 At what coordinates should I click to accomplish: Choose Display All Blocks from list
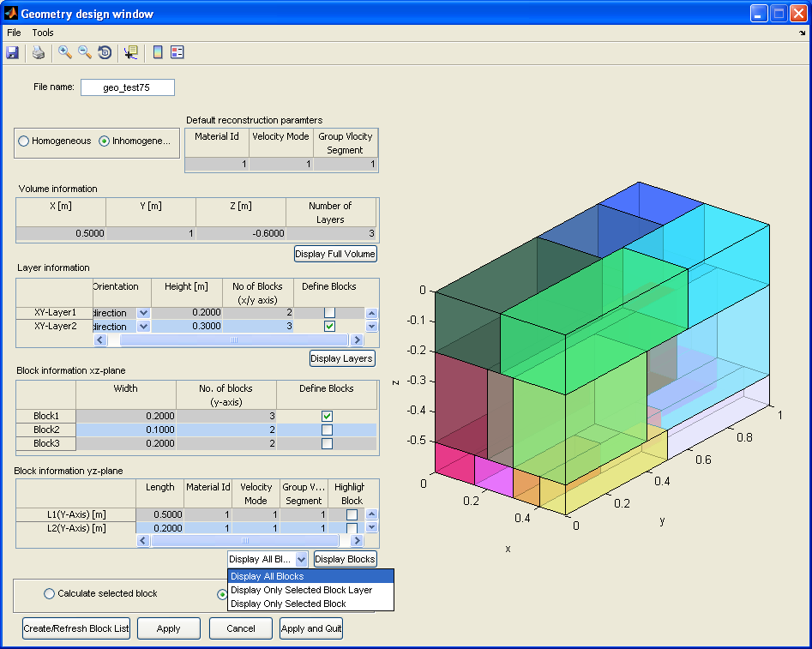[310, 576]
